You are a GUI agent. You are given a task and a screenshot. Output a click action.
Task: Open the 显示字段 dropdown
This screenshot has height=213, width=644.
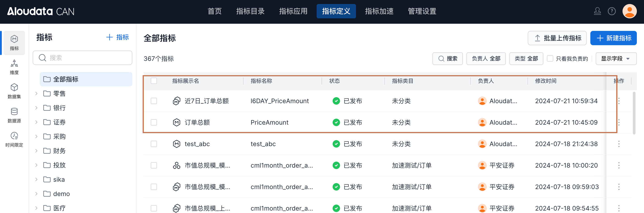(616, 58)
